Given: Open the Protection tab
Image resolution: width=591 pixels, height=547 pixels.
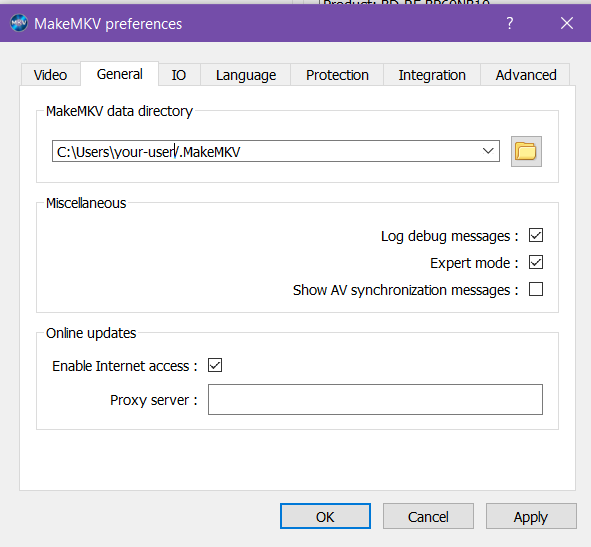Looking at the screenshot, I should pyautogui.click(x=337, y=75).
